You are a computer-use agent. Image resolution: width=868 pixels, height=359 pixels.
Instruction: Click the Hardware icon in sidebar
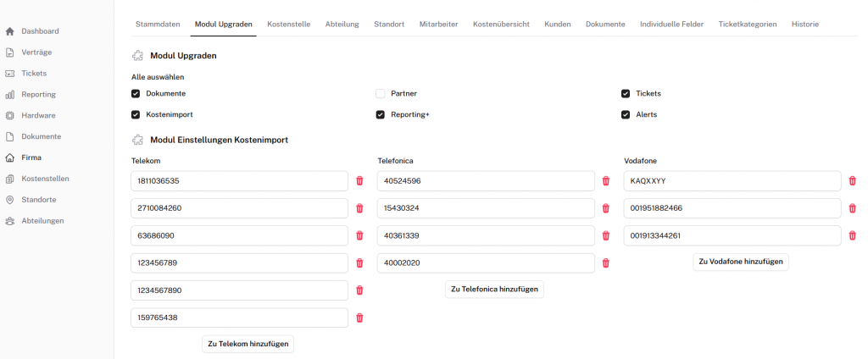(x=10, y=115)
